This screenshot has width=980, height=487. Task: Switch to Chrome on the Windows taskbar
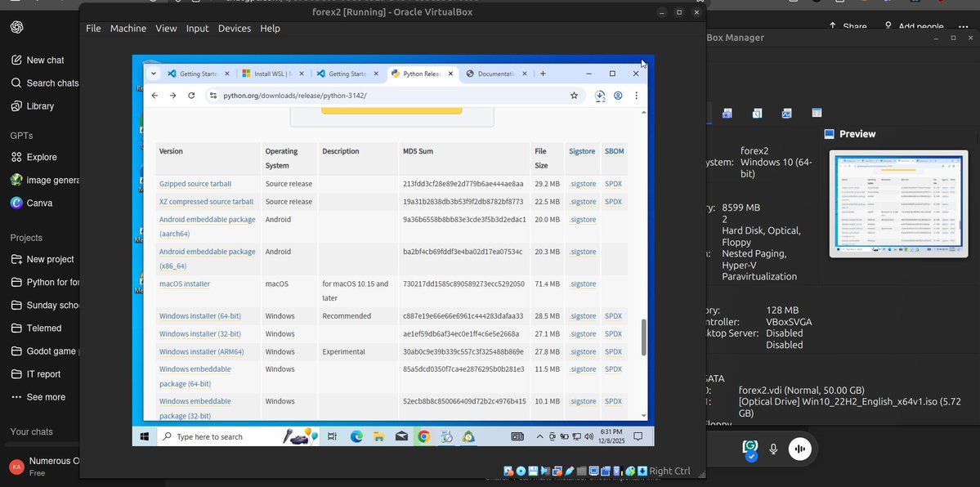coord(423,436)
